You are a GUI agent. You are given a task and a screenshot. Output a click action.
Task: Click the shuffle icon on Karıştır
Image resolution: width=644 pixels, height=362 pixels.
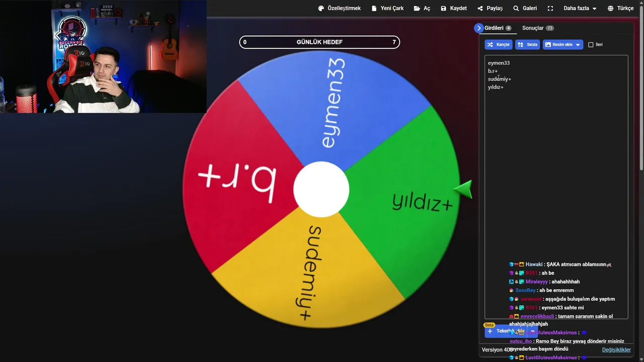(490, 45)
